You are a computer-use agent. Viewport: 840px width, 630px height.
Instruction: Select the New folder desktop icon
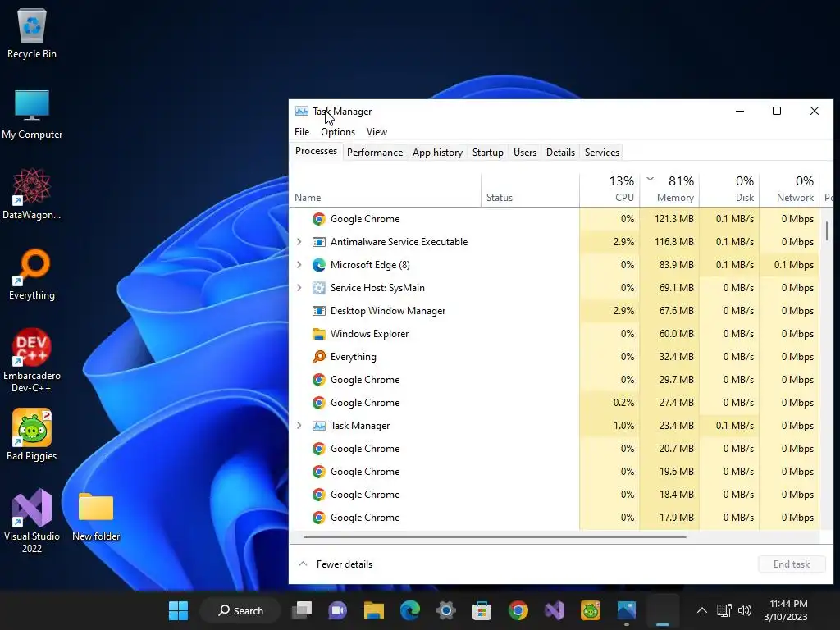point(96,517)
